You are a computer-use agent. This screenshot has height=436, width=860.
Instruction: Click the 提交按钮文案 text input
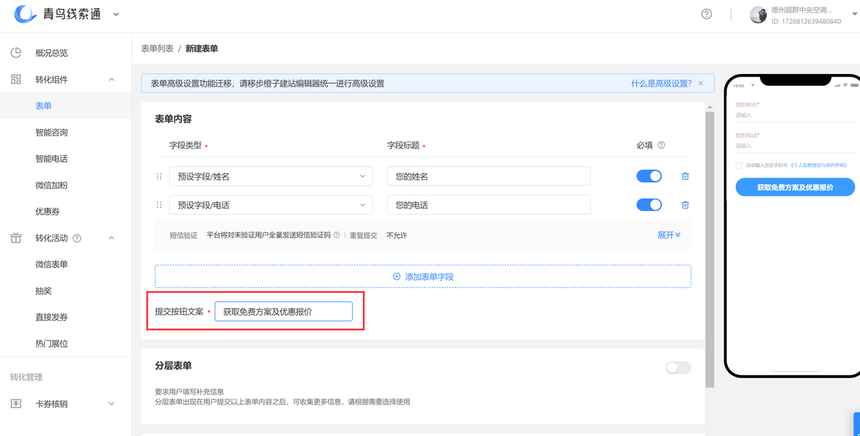pyautogui.click(x=284, y=312)
